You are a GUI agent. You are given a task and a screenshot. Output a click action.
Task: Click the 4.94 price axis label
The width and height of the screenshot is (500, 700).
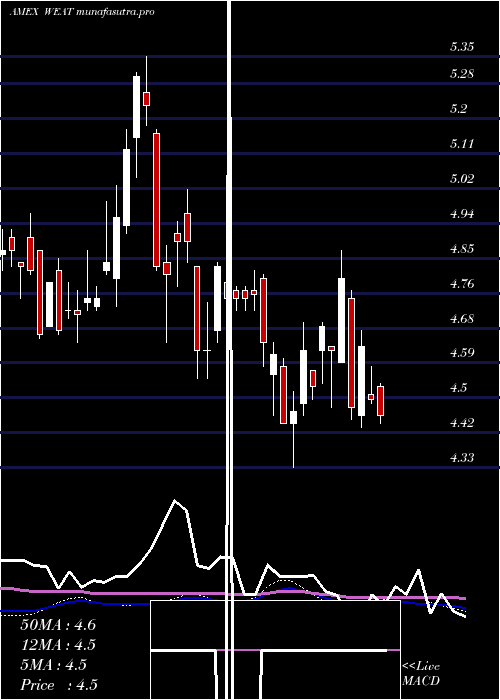[x=462, y=213]
